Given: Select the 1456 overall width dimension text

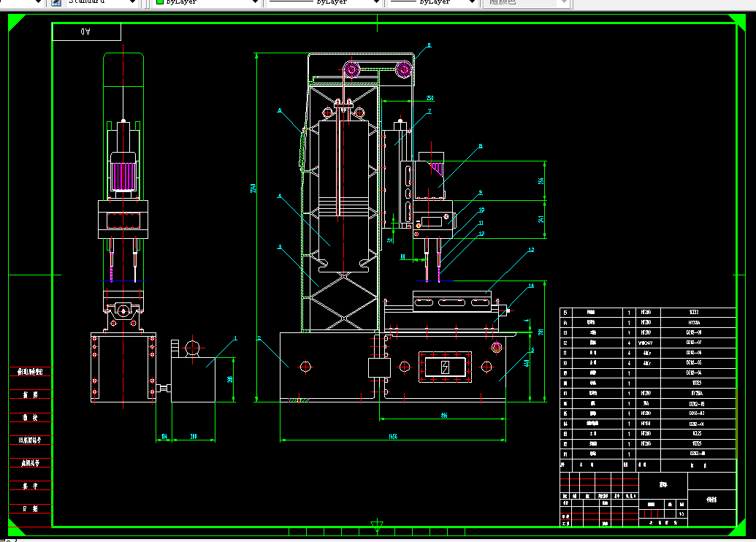Looking at the screenshot, I should pyautogui.click(x=393, y=436).
